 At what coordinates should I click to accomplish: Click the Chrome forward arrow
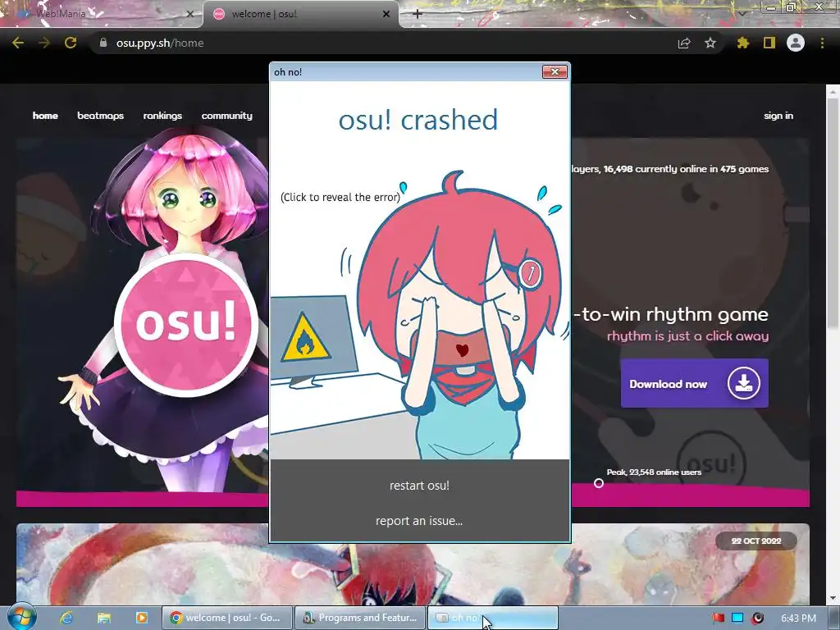pos(44,43)
